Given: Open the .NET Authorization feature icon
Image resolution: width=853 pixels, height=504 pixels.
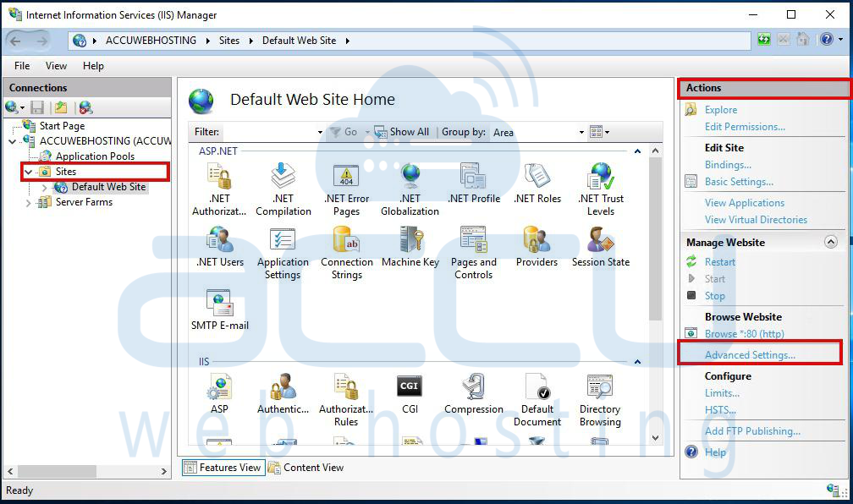Looking at the screenshot, I should coord(219,189).
